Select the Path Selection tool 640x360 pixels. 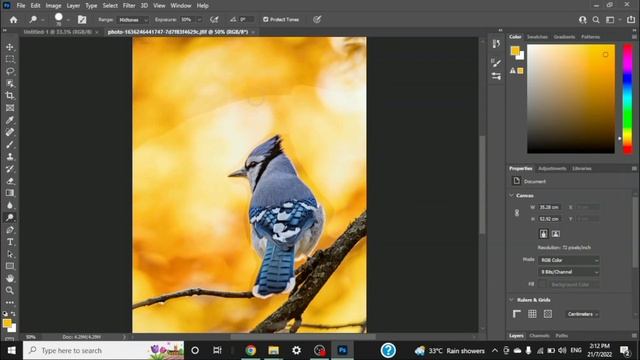pos(10,254)
